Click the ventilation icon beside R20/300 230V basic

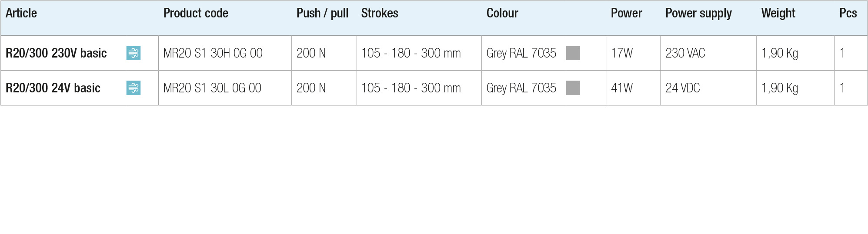click(x=134, y=53)
